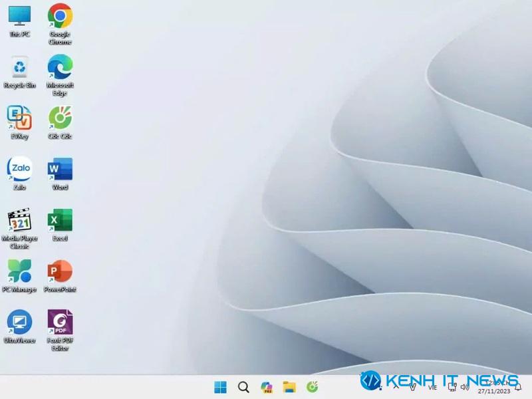Image resolution: width=532 pixels, height=399 pixels.
Task: Select the PC Manager shortcut
Action: (x=20, y=276)
